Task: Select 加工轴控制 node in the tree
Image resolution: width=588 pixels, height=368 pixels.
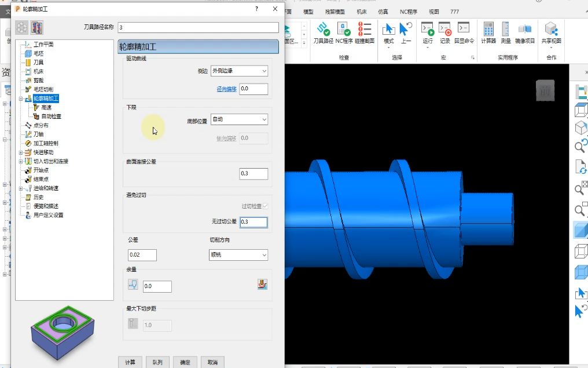Action: pos(45,143)
